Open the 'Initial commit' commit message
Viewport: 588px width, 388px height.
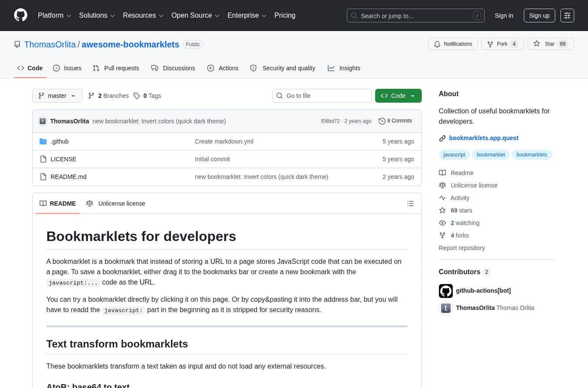(212, 159)
